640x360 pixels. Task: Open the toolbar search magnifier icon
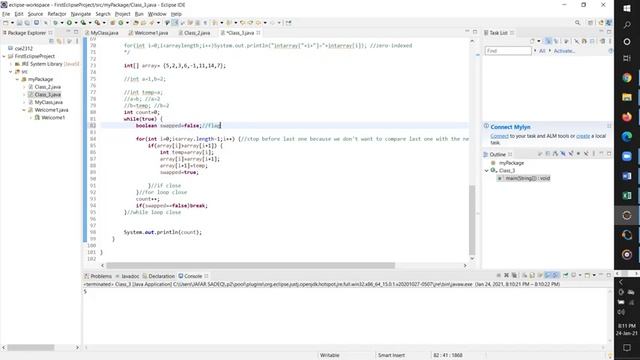click(577, 23)
